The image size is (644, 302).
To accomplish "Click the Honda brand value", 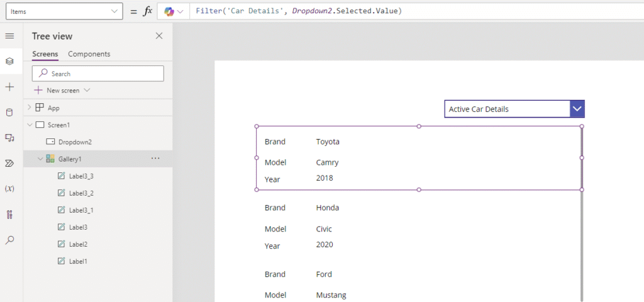I will click(327, 208).
